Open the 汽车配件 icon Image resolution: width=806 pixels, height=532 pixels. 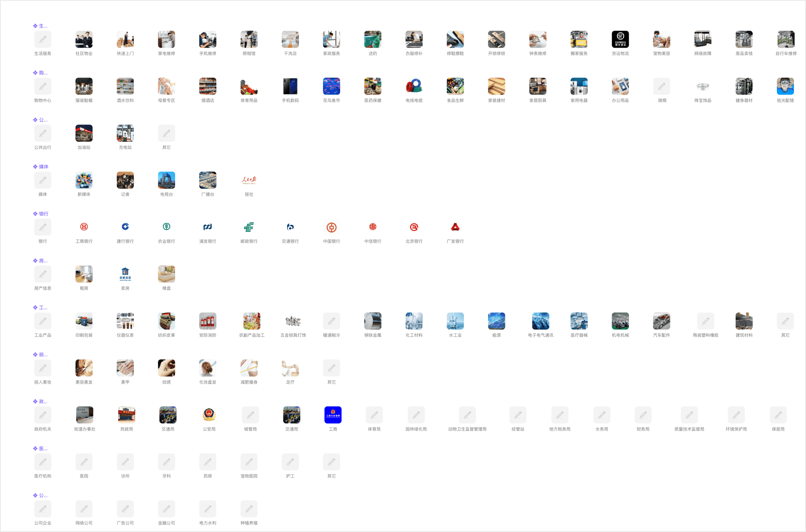(x=662, y=321)
